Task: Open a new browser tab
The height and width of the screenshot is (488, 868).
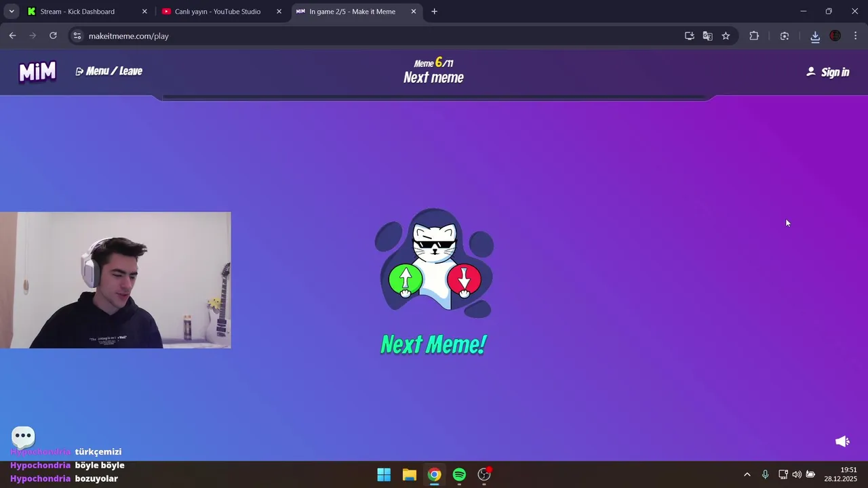Action: [434, 12]
